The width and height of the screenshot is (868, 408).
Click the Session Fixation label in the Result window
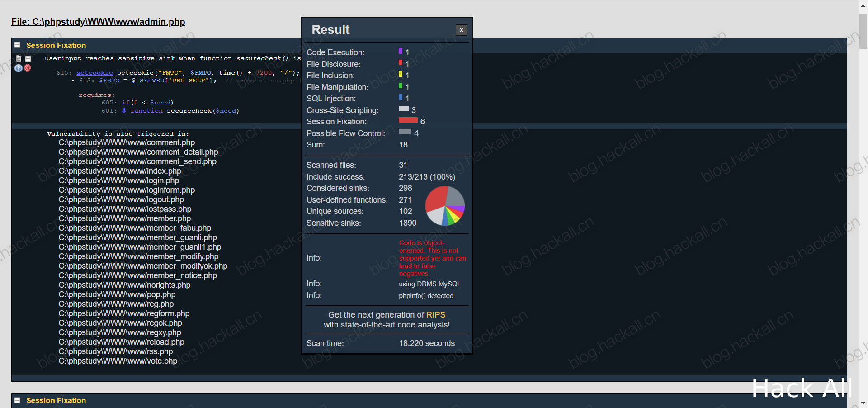[336, 122]
